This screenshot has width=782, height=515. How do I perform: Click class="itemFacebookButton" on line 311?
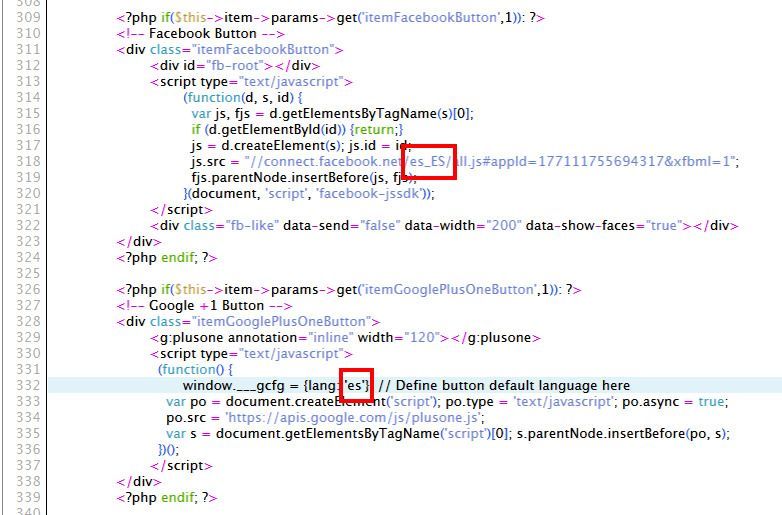[x=242, y=50]
